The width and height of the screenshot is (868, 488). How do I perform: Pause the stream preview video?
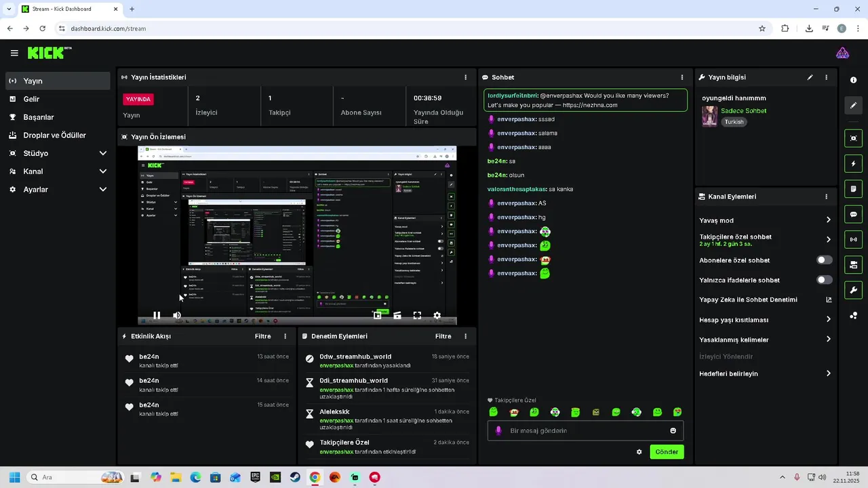(157, 315)
